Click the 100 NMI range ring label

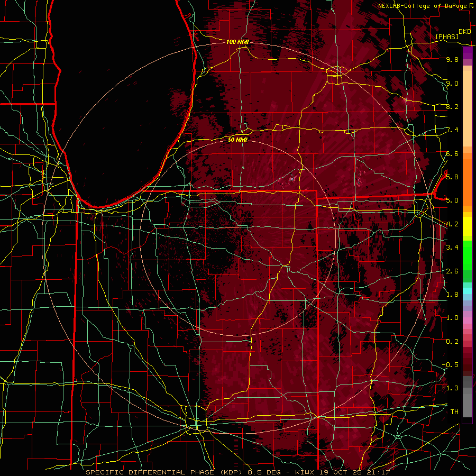pyautogui.click(x=237, y=42)
